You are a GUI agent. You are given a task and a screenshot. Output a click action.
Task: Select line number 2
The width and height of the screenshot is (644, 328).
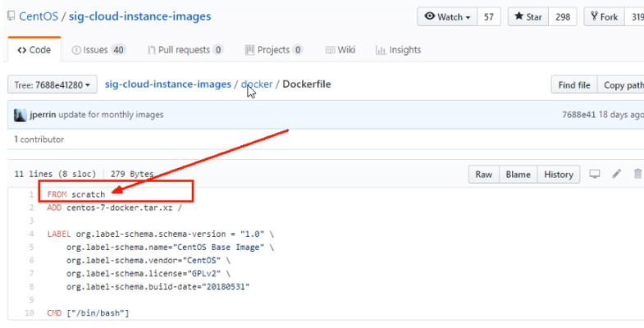[x=31, y=207]
